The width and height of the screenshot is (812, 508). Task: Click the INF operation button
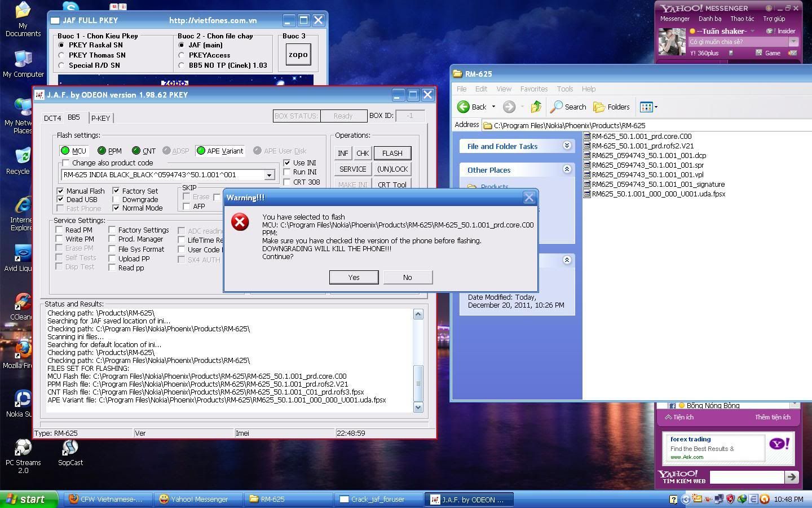(343, 153)
